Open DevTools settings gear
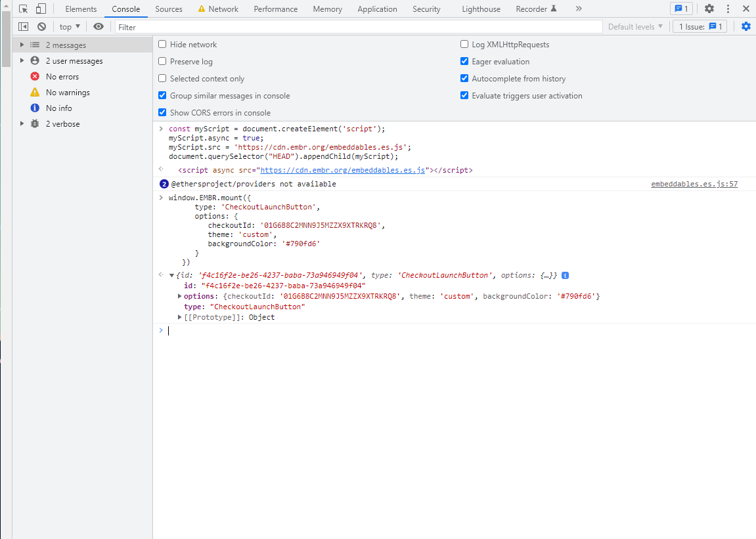 [709, 9]
